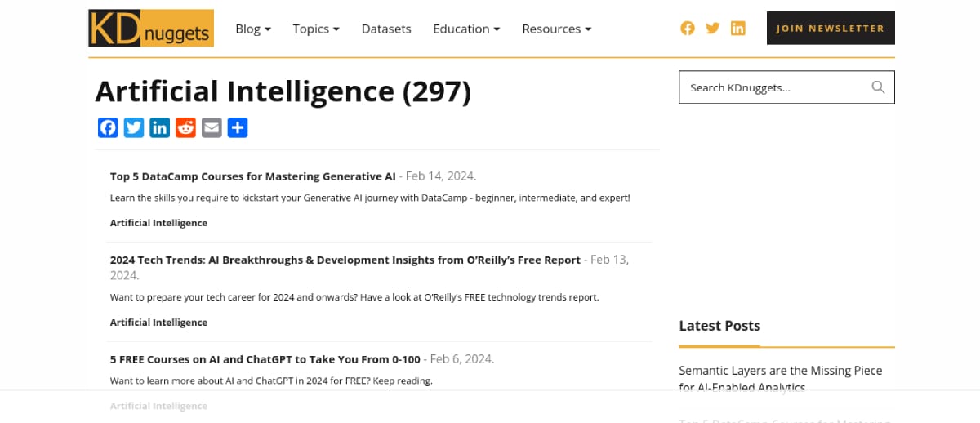Share the page on Facebook below the title

click(108, 128)
